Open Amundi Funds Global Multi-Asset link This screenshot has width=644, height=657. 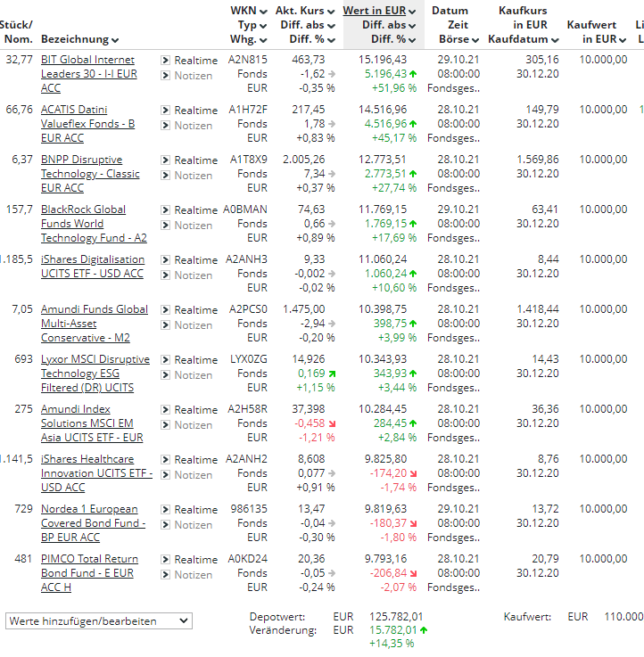coord(95,323)
